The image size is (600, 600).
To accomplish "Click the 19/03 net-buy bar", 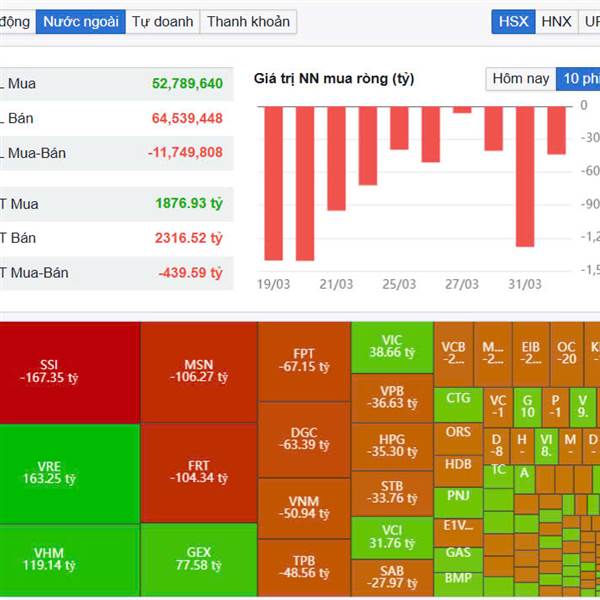I will pos(274,183).
